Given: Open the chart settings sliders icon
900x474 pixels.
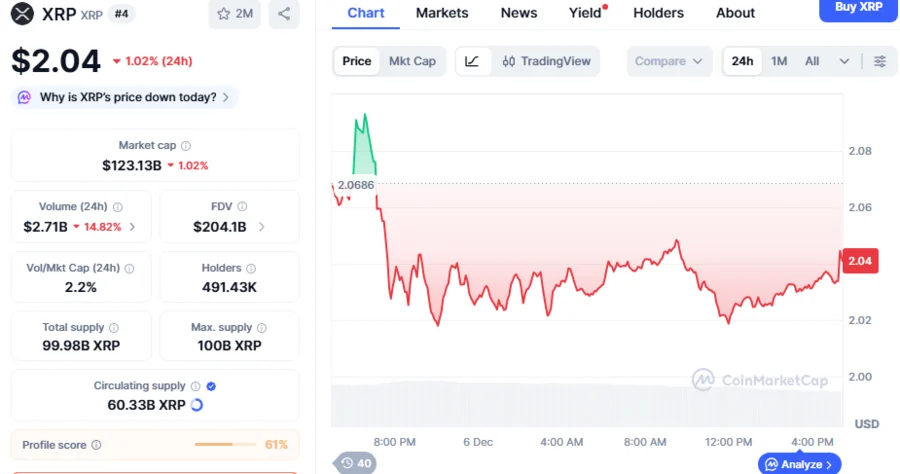Looking at the screenshot, I should coord(880,61).
